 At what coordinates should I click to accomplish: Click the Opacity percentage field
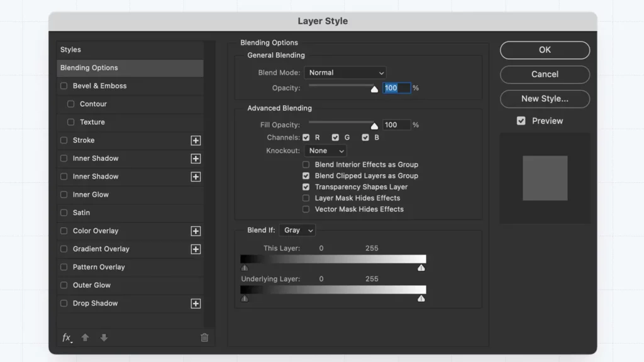point(396,88)
